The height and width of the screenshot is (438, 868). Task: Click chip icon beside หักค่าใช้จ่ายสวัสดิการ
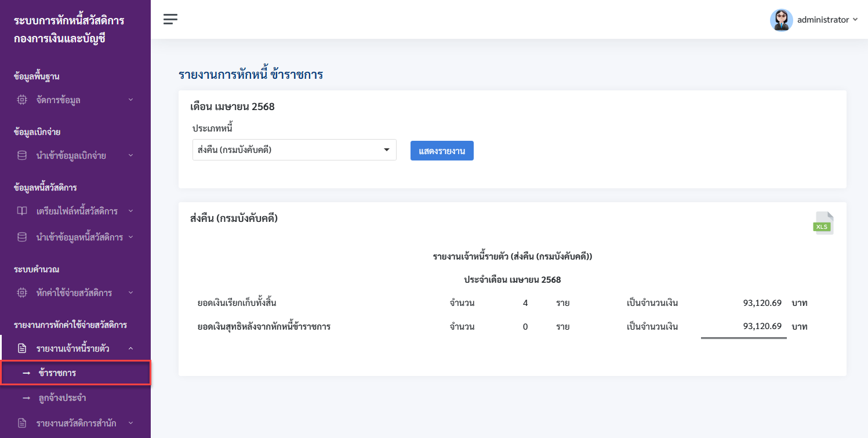pyautogui.click(x=22, y=293)
